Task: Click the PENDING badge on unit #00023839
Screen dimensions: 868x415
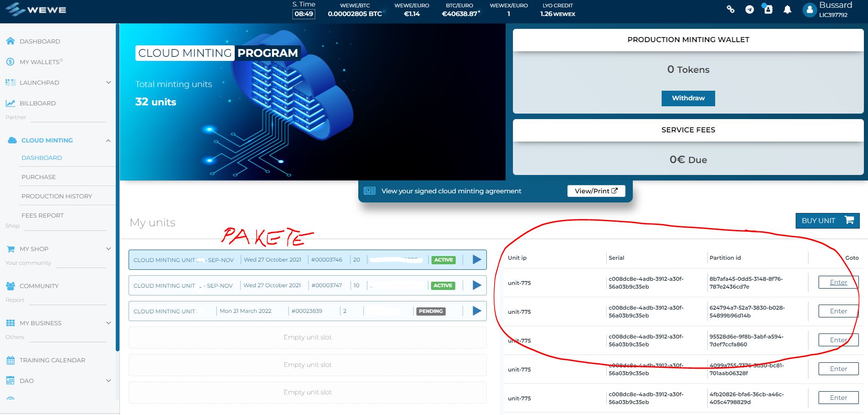Action: (431, 311)
